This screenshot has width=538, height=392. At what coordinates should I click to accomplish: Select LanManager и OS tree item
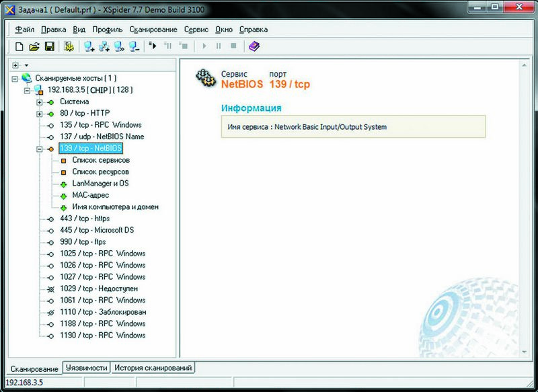[100, 184]
